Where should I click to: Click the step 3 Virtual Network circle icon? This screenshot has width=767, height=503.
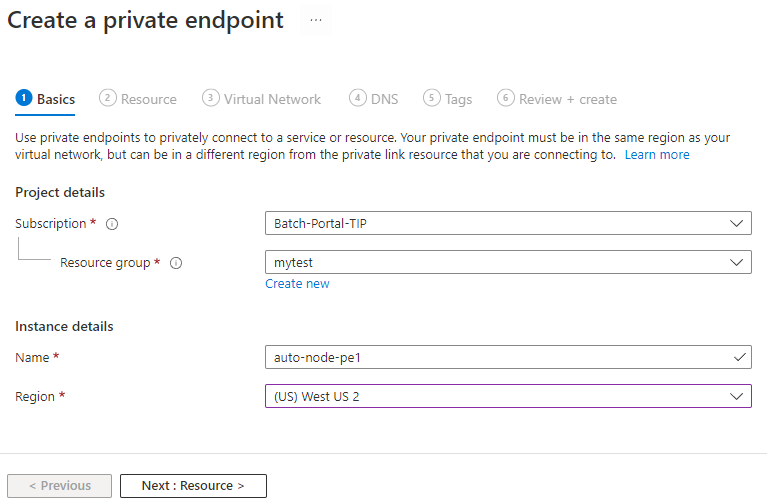click(x=210, y=98)
